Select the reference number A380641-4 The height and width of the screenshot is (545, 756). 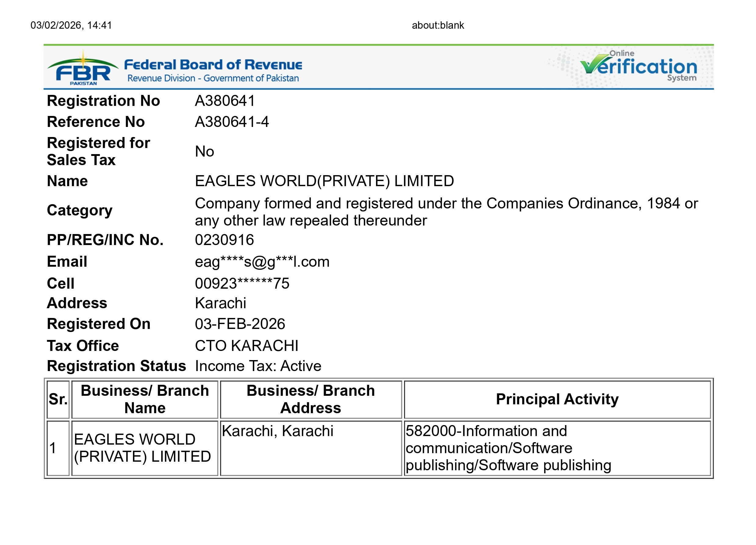[232, 122]
